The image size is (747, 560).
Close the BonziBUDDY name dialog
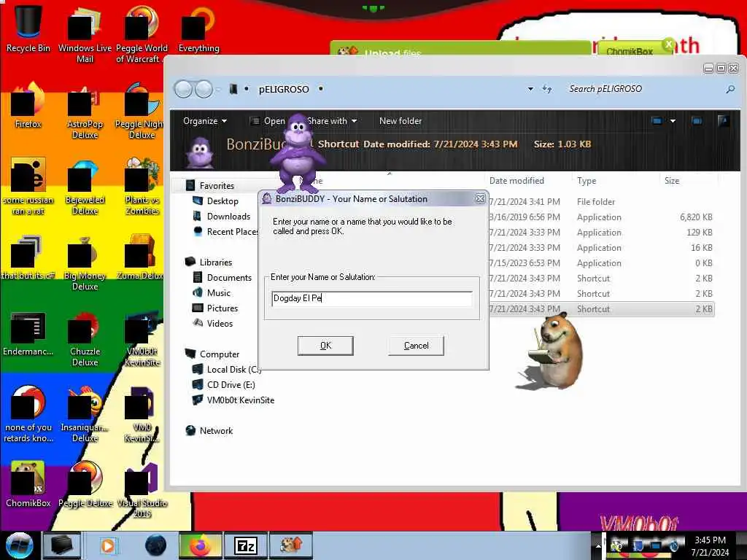point(480,198)
